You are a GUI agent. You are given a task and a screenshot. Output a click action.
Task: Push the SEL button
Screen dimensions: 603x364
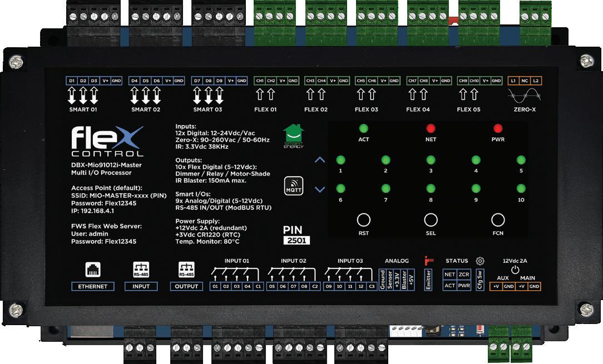coord(431,220)
